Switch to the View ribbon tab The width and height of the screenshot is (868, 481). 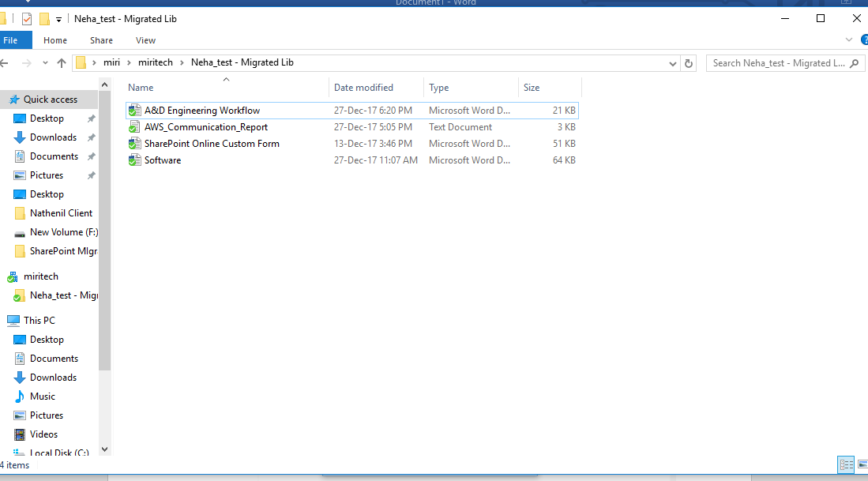pyautogui.click(x=145, y=39)
